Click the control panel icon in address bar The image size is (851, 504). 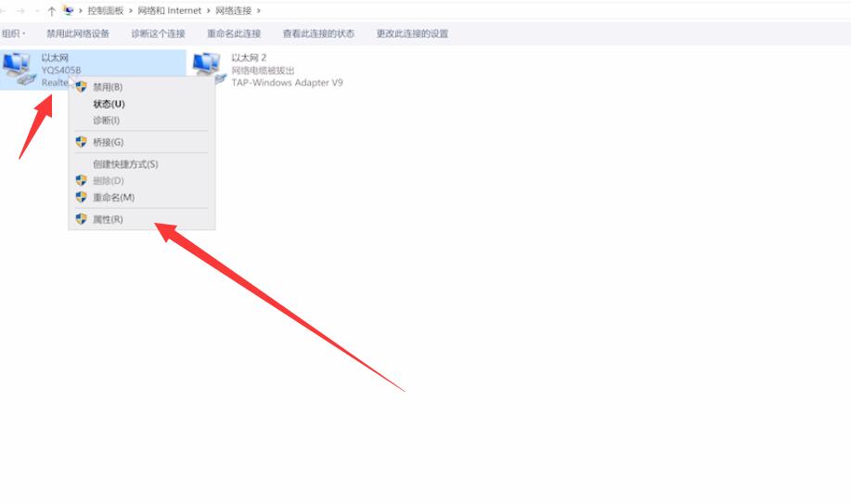point(68,10)
